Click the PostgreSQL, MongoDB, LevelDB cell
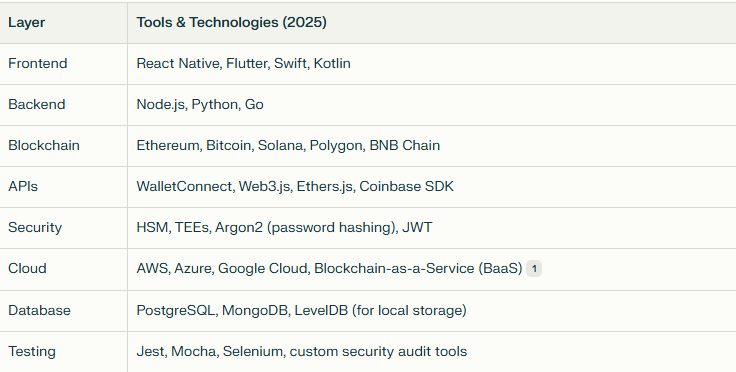 pos(301,311)
